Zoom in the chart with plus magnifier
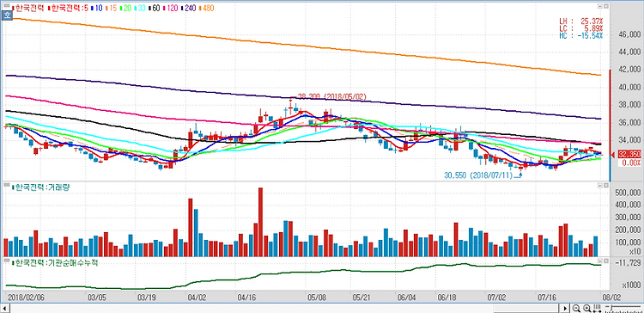The width and height of the screenshot is (644, 313). [587, 308]
